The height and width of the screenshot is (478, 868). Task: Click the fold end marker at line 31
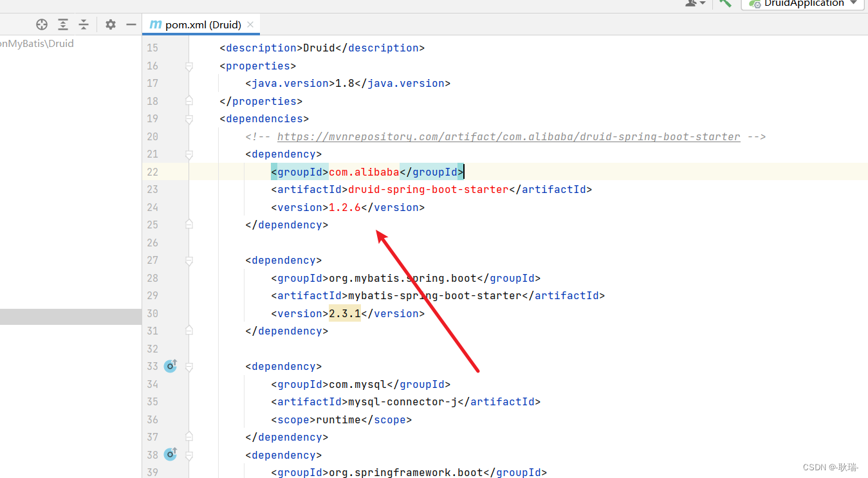pos(189,331)
